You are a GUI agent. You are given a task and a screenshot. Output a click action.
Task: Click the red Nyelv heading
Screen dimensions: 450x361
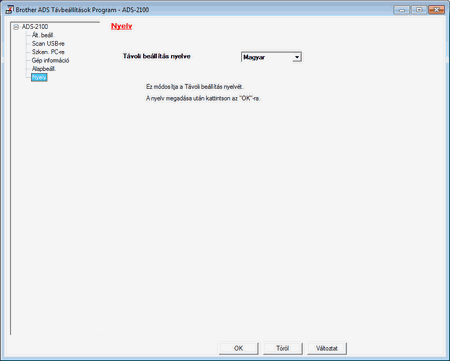pos(121,26)
